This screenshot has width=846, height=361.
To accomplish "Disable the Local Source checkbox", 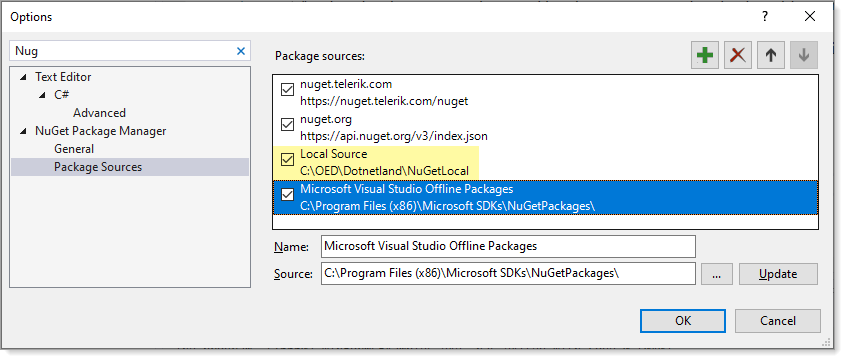I will 288,160.
